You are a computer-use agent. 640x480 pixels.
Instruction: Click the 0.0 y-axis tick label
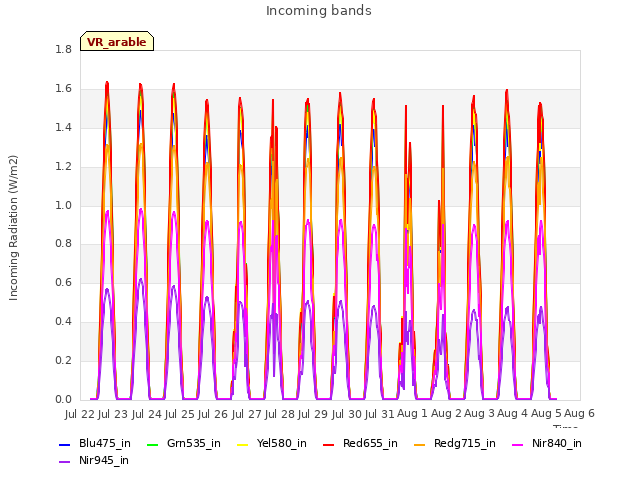coord(63,400)
